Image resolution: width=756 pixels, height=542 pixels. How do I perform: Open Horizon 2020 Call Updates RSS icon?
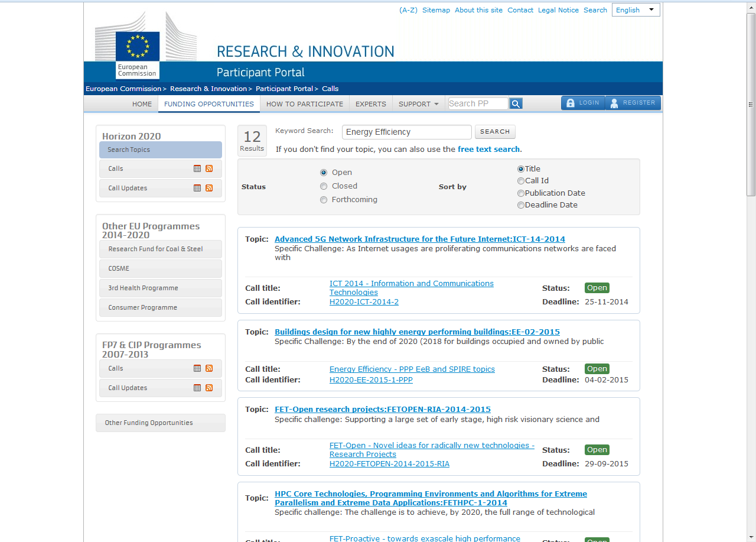click(x=209, y=188)
